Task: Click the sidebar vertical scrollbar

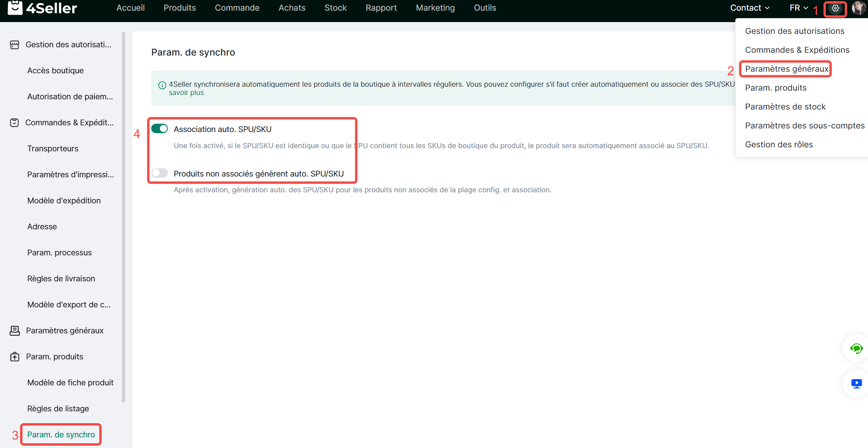Action: 124,217
